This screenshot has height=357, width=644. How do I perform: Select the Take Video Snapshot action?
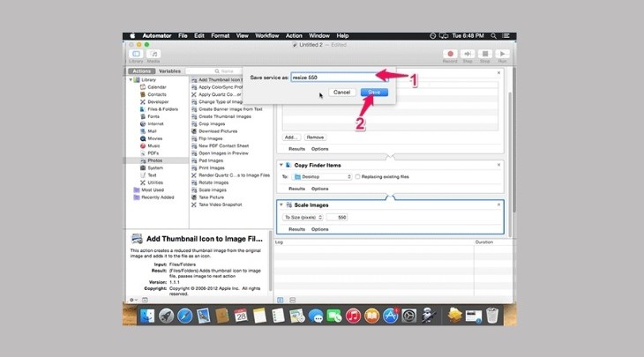221,205
